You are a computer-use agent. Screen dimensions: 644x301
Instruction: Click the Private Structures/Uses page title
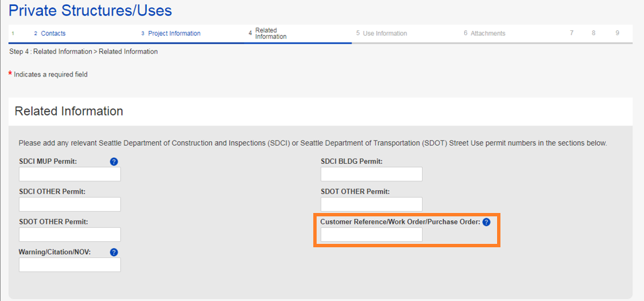pyautogui.click(x=90, y=11)
